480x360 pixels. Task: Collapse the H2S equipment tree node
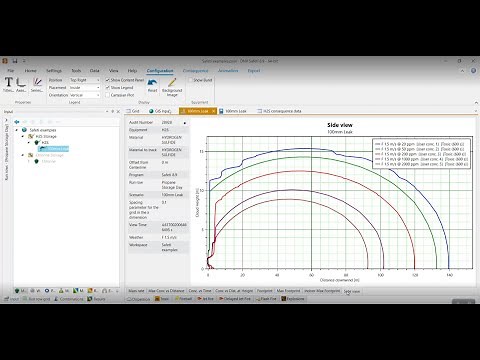coord(29,142)
